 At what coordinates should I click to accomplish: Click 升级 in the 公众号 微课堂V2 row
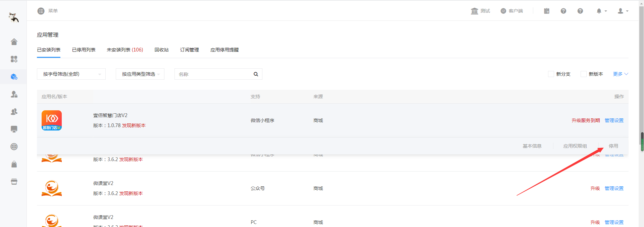(x=595, y=188)
